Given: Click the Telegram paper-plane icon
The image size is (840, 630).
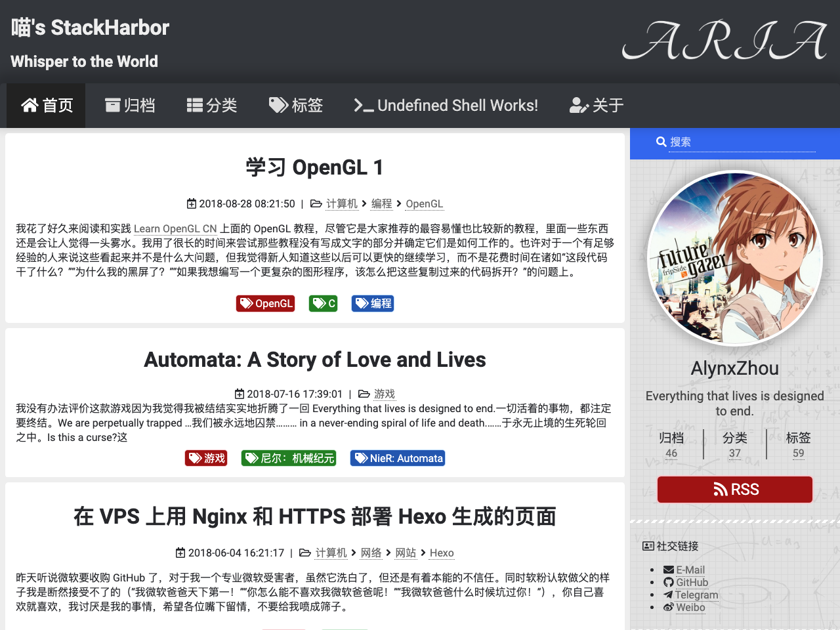Looking at the screenshot, I should 669,595.
